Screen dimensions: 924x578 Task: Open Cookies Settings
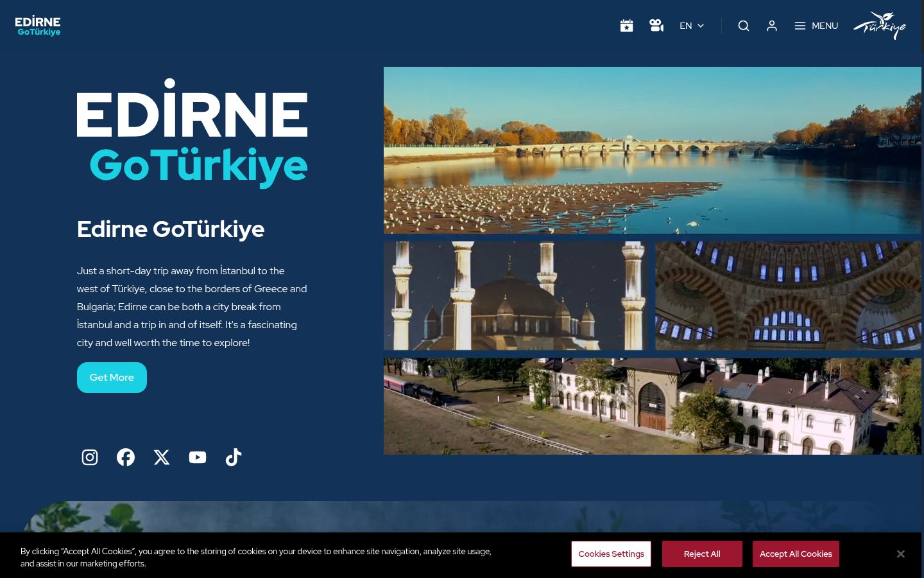(611, 554)
